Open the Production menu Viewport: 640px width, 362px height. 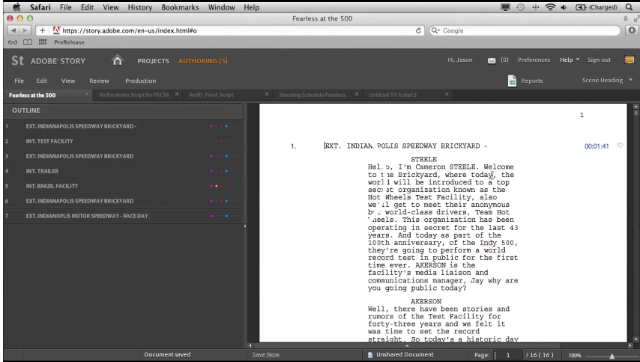[141, 81]
